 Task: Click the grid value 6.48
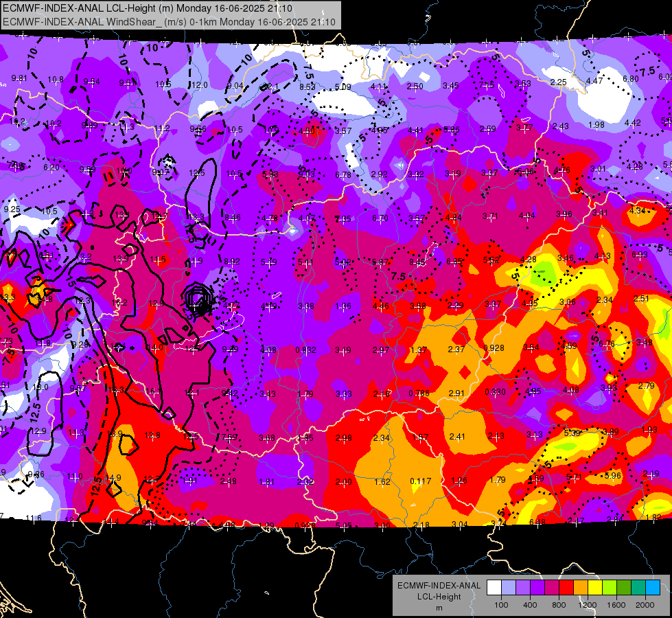[537, 522]
